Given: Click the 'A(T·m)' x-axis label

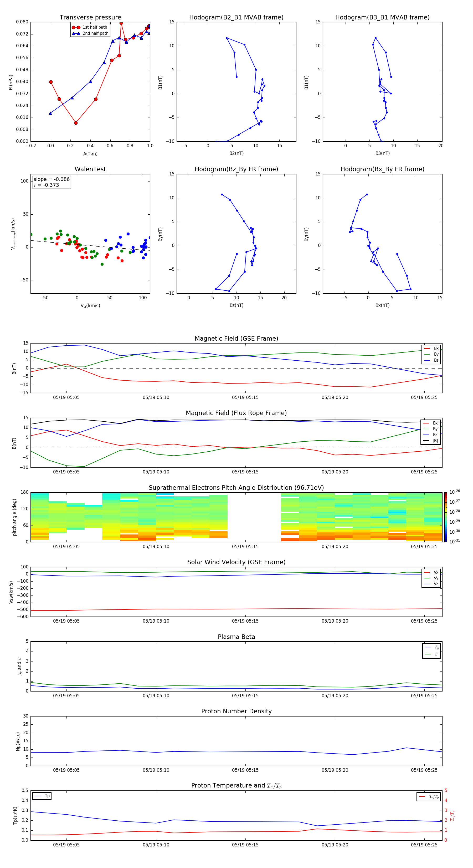Looking at the screenshot, I should point(90,154).
